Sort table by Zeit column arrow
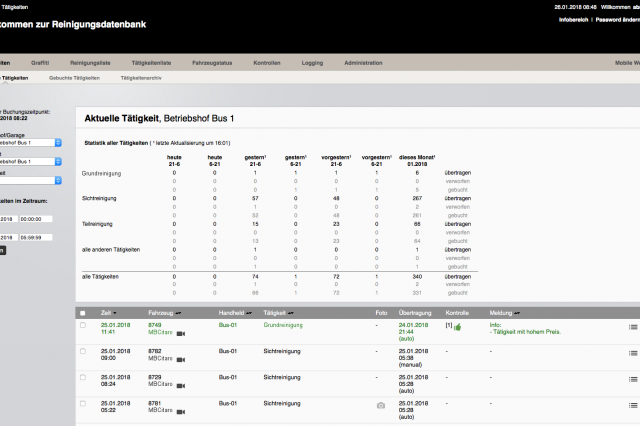 115,313
